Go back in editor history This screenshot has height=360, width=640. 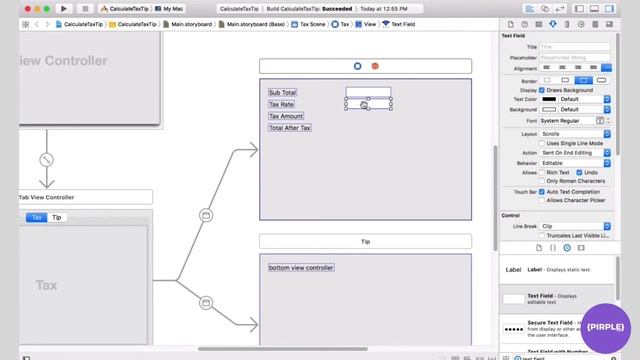(37, 24)
